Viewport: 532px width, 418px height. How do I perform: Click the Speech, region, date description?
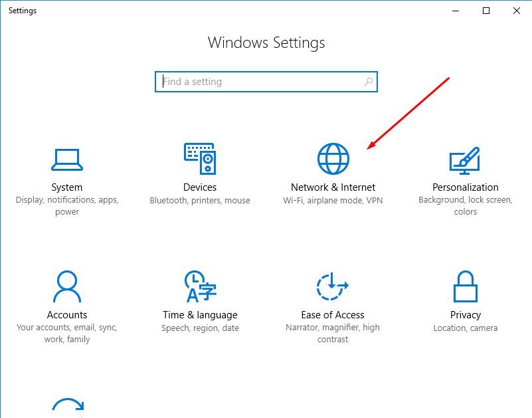click(x=200, y=327)
